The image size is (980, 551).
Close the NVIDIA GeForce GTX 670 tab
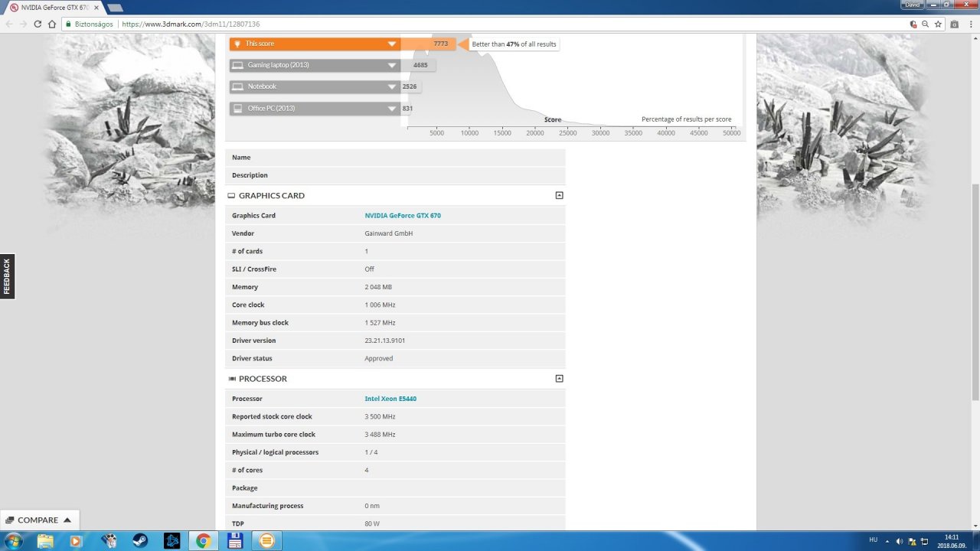pyautogui.click(x=96, y=8)
